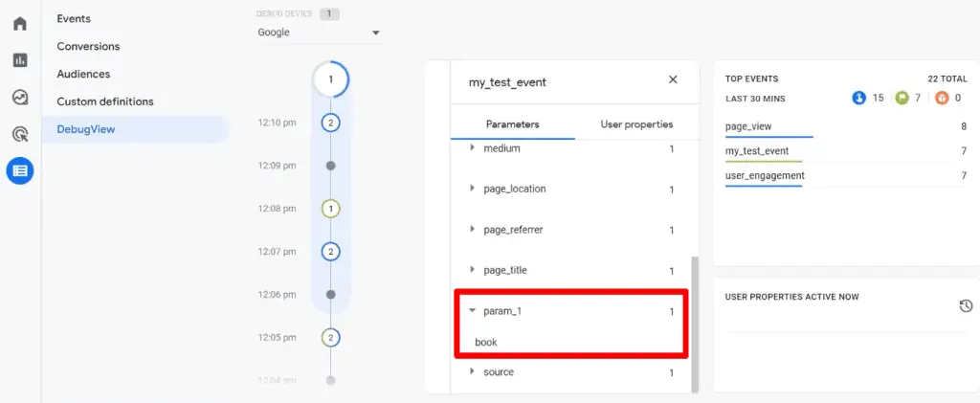Open the Home icon in sidebar
The height and width of the screenshot is (403, 980).
click(20, 24)
